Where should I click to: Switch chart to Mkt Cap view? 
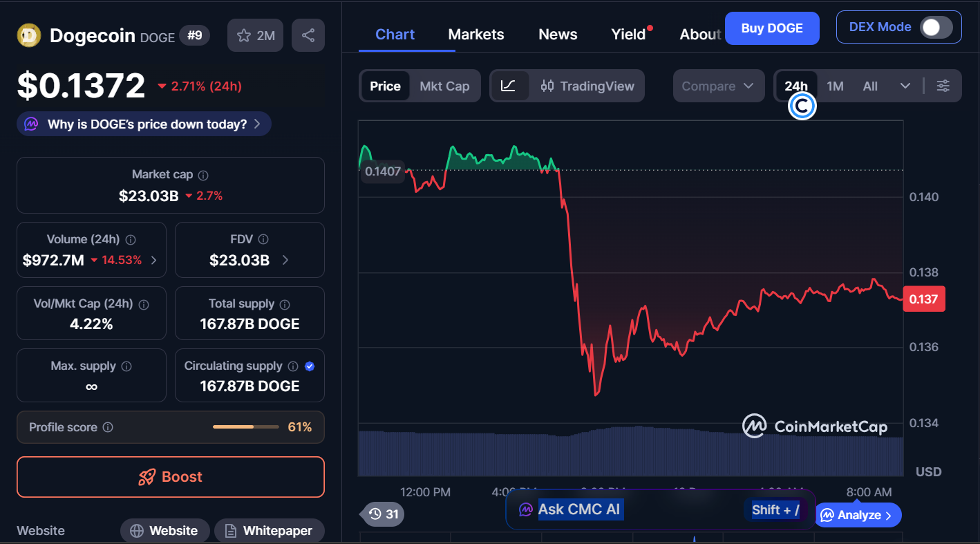pyautogui.click(x=444, y=86)
